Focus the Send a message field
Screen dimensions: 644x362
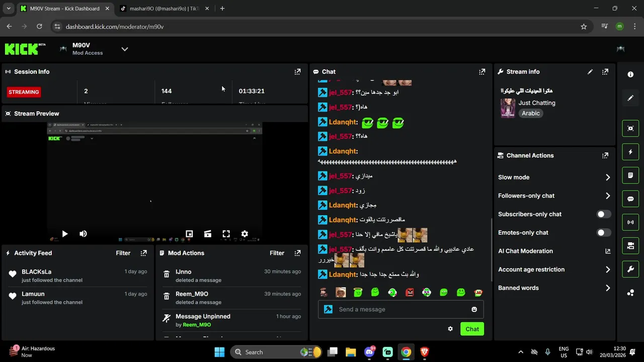(401, 309)
